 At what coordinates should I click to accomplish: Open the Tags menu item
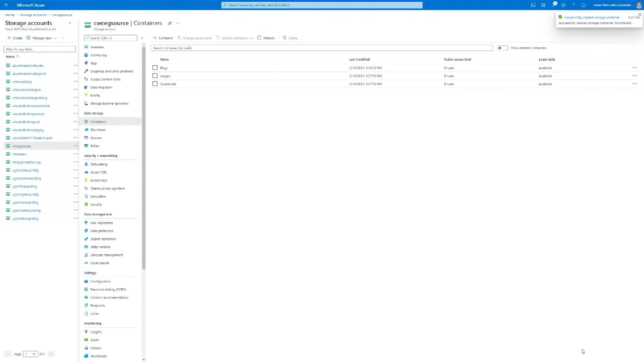(x=93, y=63)
